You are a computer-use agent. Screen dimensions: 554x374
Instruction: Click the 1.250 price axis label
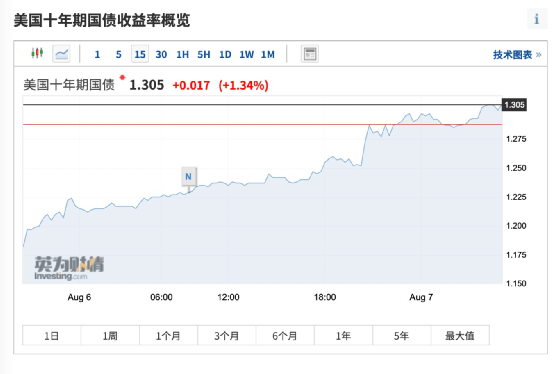pyautogui.click(x=516, y=168)
